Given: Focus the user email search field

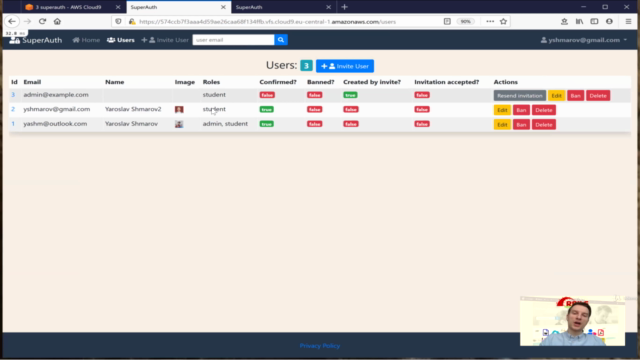Looking at the screenshot, I should [x=233, y=40].
